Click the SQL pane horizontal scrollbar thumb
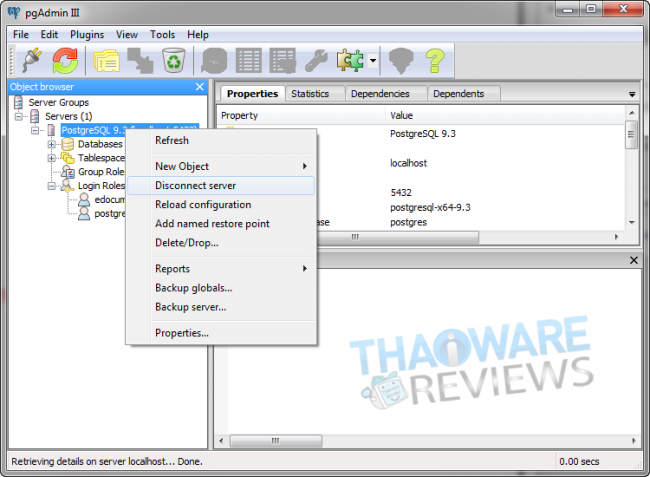 [276, 441]
